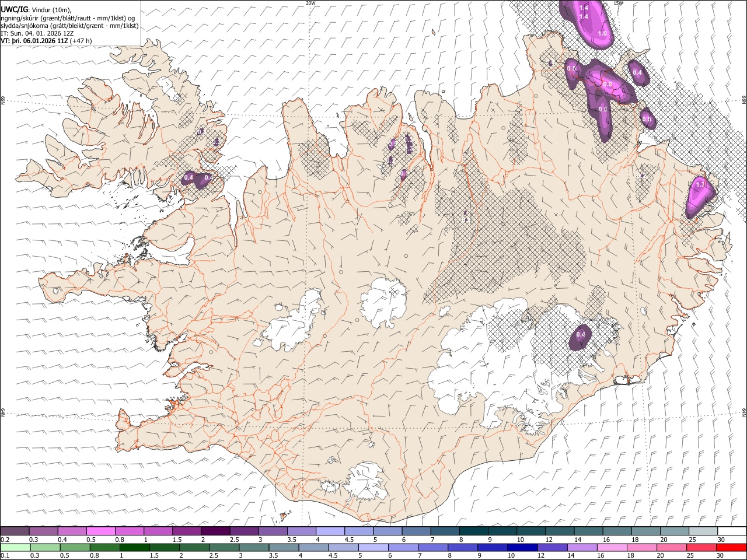Pick the upper legend swatch starting at 0.5
This screenshot has height=560, width=747.
[x=100, y=531]
